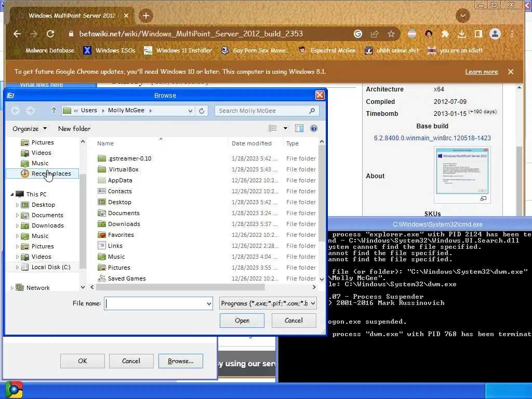
Task: Click the Google icon in address bar
Action: pyautogui.click(x=357, y=34)
